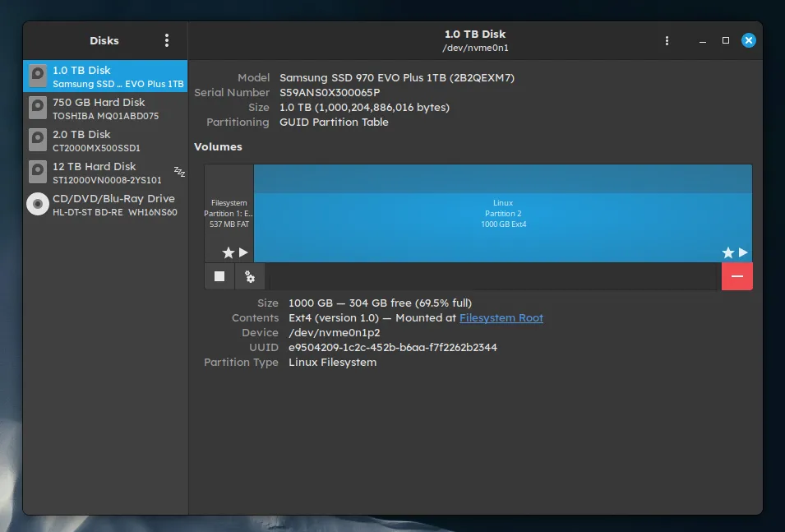785x532 pixels.
Task: Select the 1.0 TB Disk Samsung SSD entry
Action: coord(105,76)
